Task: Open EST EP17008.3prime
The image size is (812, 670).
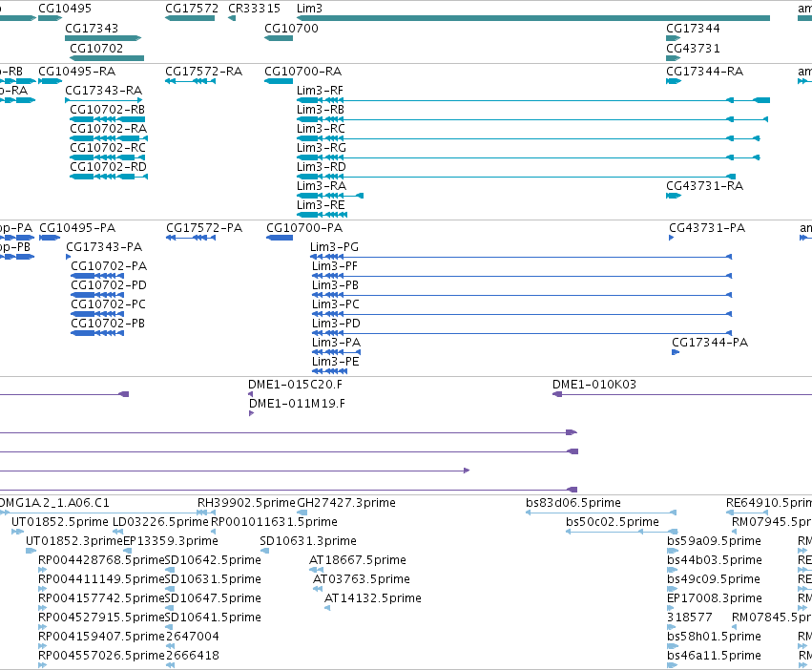Action: click(715, 599)
